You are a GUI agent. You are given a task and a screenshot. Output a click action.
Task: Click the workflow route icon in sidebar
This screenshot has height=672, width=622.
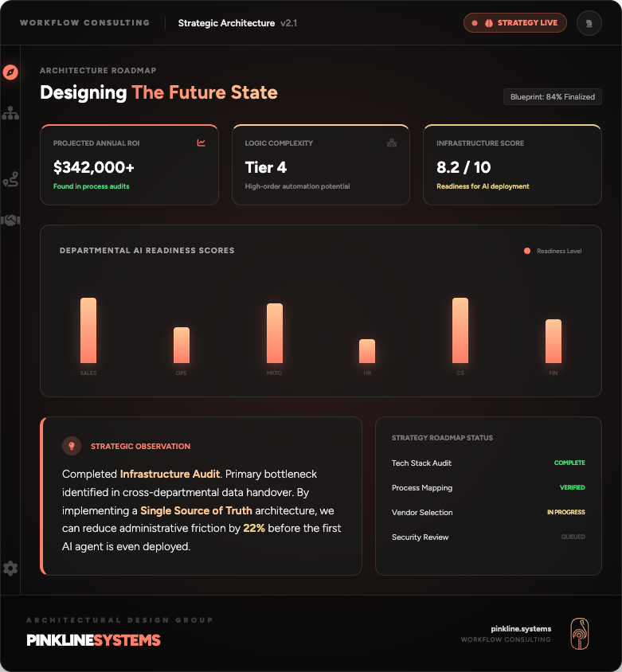tap(10, 179)
